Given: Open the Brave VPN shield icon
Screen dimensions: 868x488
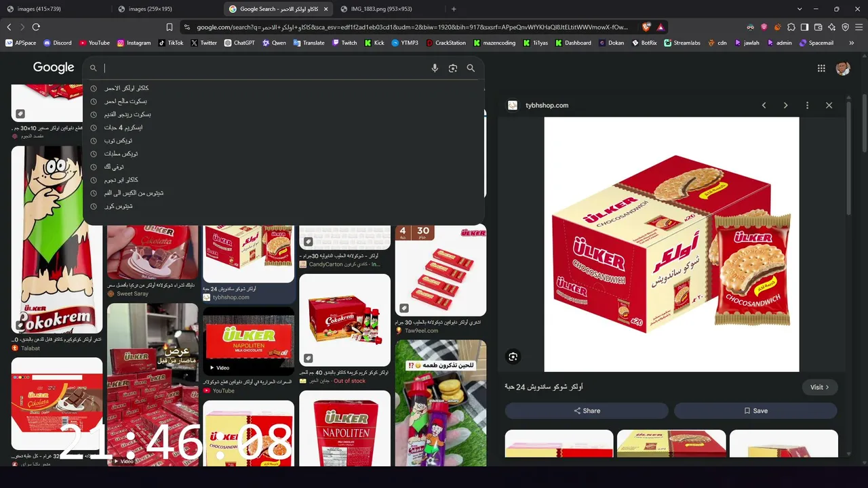Looking at the screenshot, I should (846, 27).
